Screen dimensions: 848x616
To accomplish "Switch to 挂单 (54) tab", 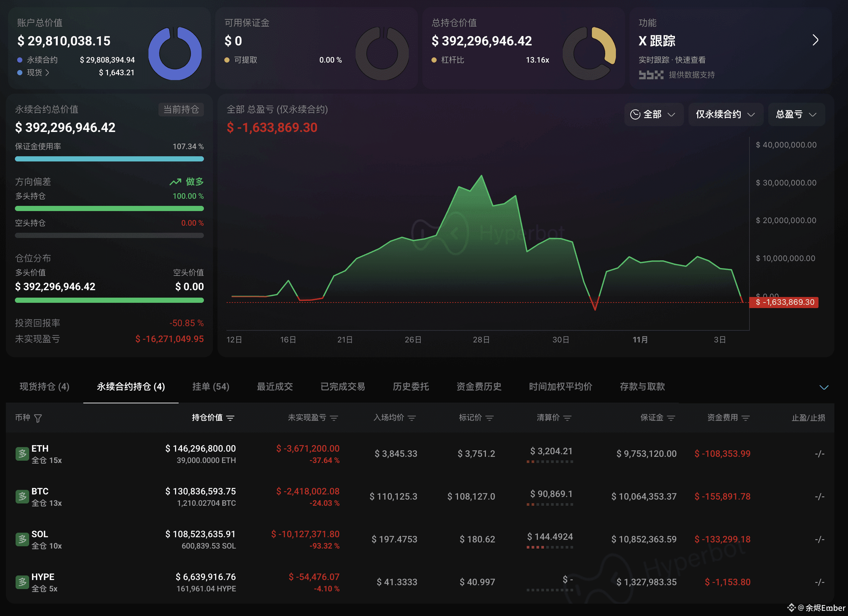I will coord(210,386).
